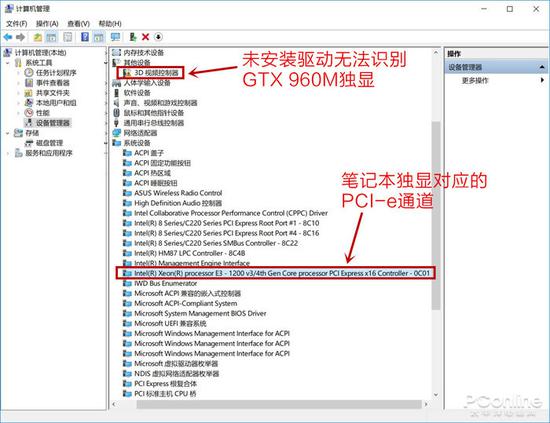Select the 内存技术设备 category
This screenshot has height=423, width=550.
point(144,53)
